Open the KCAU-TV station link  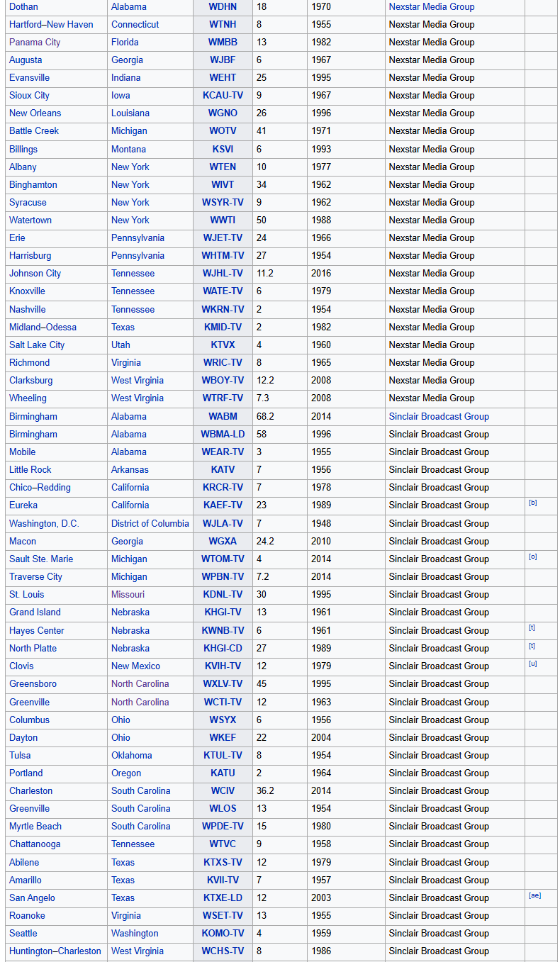click(223, 95)
